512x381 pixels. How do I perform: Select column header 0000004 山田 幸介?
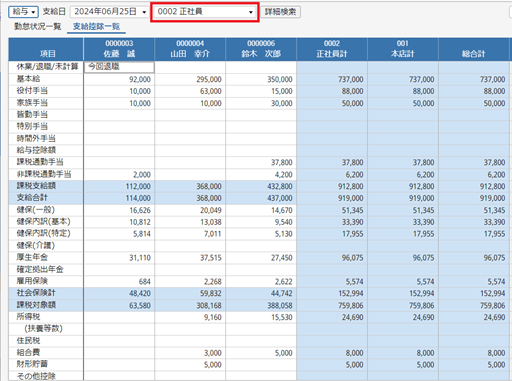[190, 49]
